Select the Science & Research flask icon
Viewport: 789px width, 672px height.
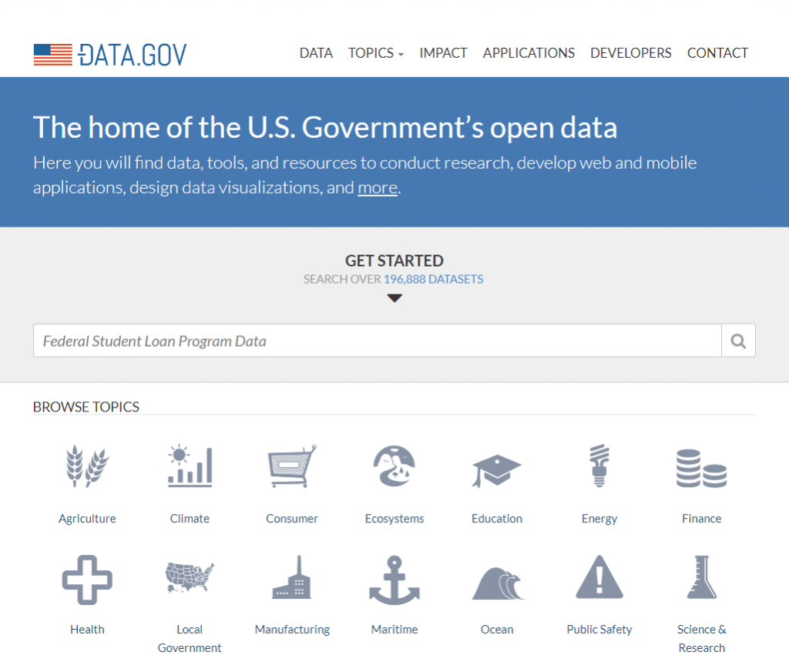[701, 577]
